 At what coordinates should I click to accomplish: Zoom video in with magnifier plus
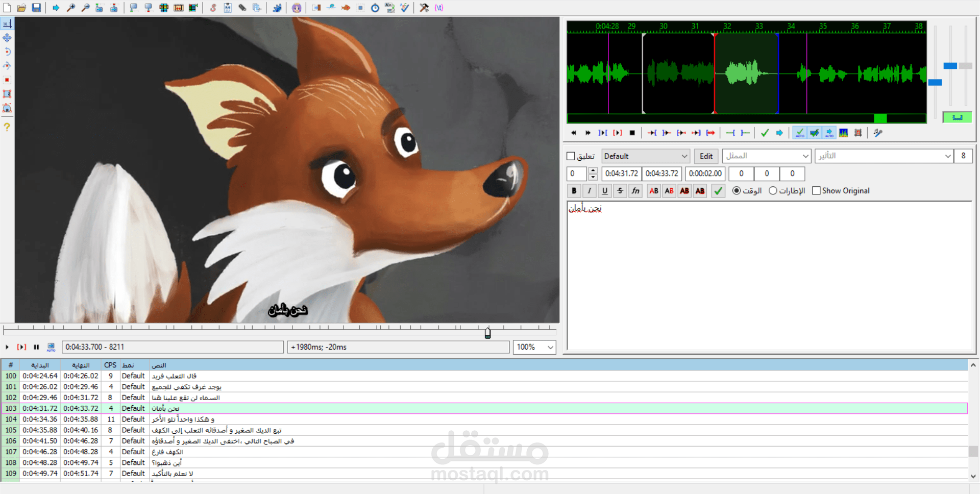coord(71,8)
